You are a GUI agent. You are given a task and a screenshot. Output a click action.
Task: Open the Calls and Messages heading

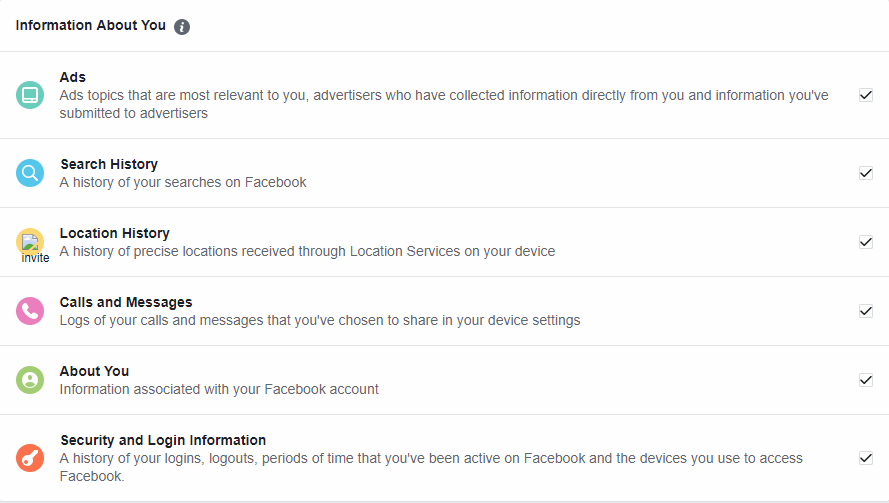click(x=126, y=302)
